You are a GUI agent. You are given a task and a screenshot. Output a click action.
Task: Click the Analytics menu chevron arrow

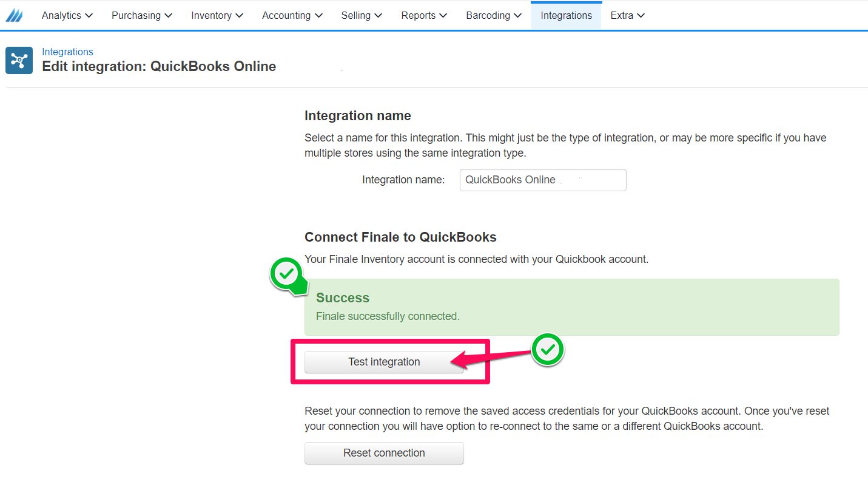coord(89,16)
